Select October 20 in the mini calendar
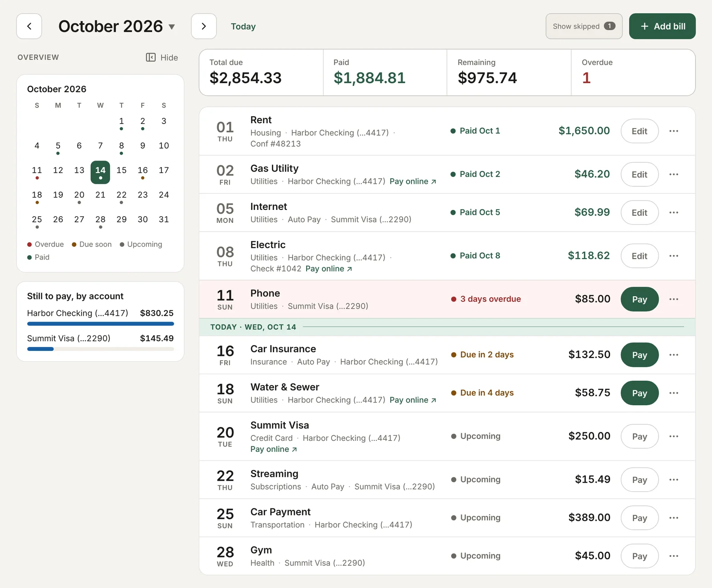Viewport: 712px width, 588px height. click(x=79, y=197)
